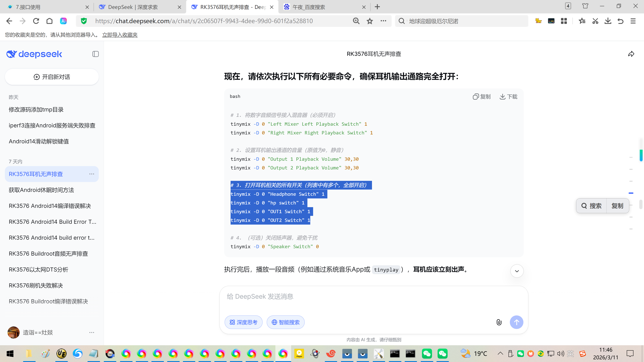The image size is (644, 362).
Task: Collapse the DeepSeek sidebar panel
Action: tap(95, 54)
